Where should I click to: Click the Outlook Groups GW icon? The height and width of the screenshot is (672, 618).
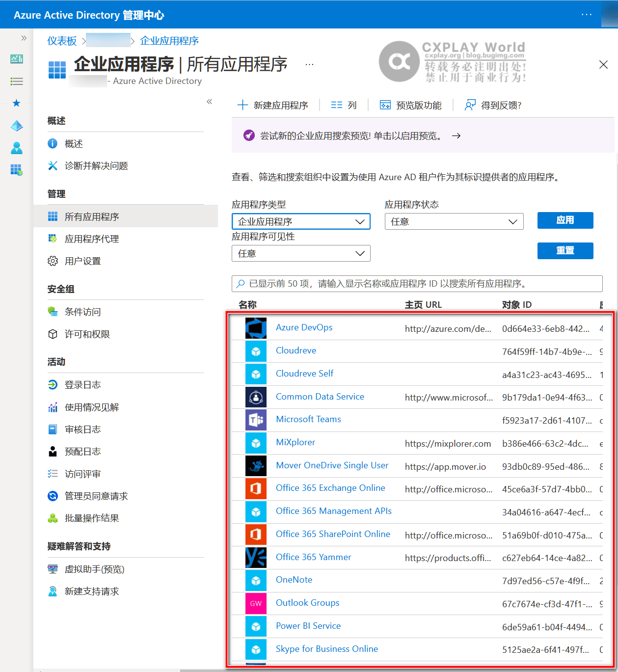click(256, 603)
